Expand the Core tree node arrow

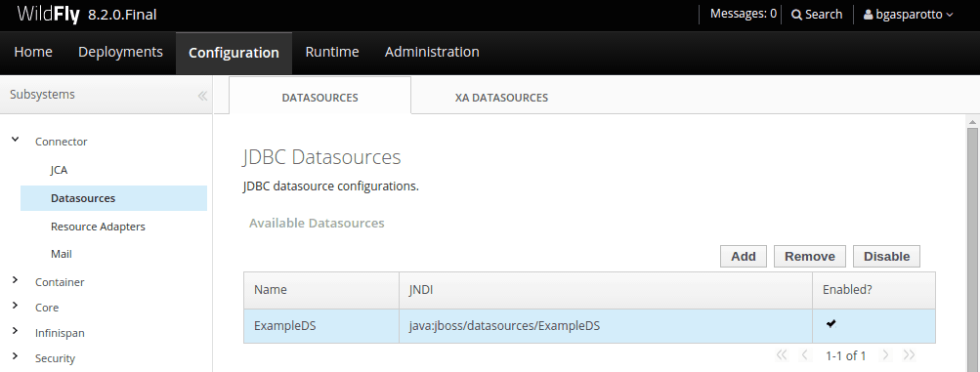pyautogui.click(x=16, y=306)
